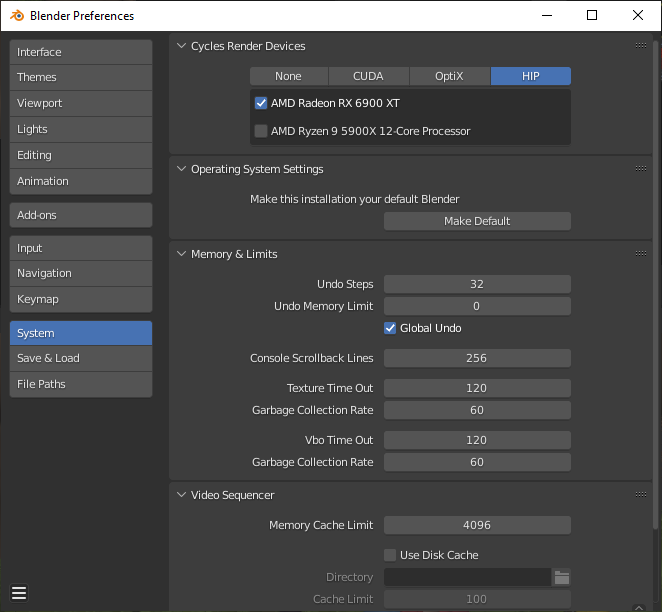Select HIP render device type
The width and height of the screenshot is (662, 612).
point(531,76)
